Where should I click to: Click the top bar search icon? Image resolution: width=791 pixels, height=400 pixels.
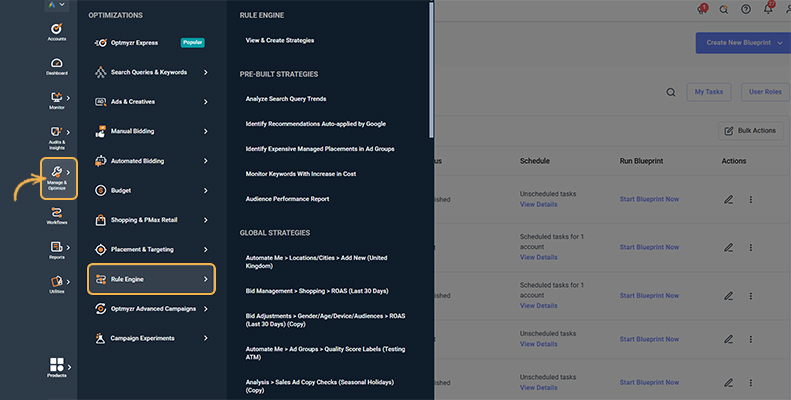723,9
